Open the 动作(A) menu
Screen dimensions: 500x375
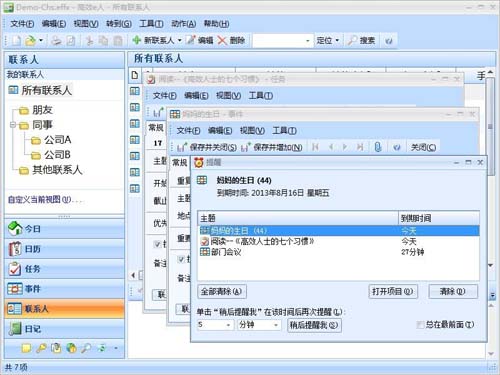[x=184, y=24]
